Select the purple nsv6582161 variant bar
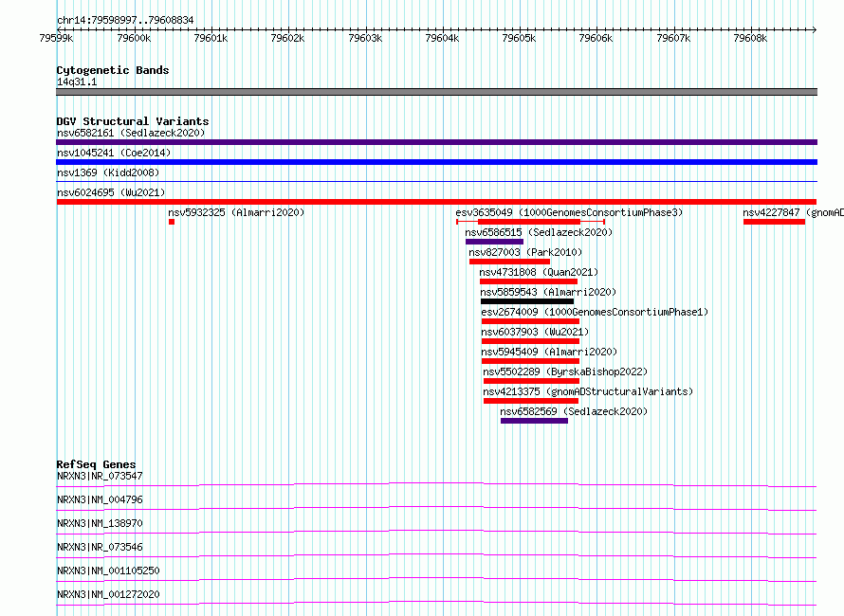844x616 pixels. click(436, 142)
